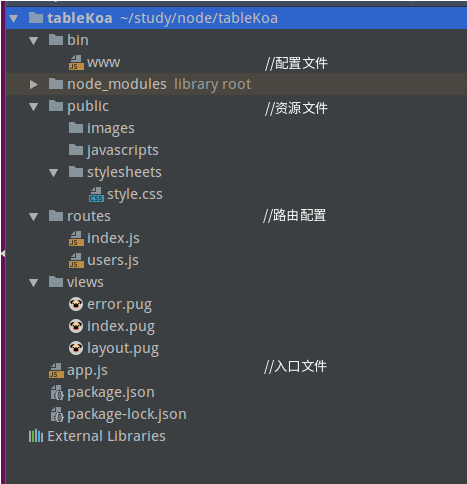Open the users.js file name
The width and height of the screenshot is (467, 484).
tap(113, 261)
